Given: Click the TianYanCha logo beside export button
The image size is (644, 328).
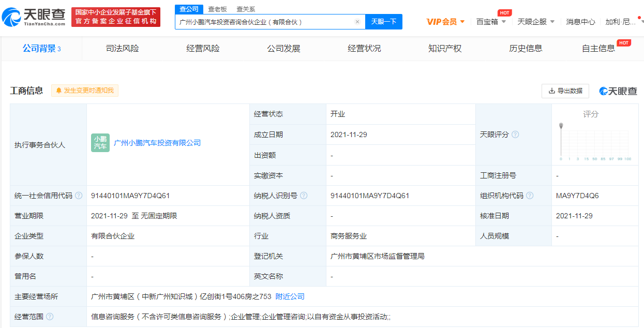Looking at the screenshot, I should pyautogui.click(x=618, y=91).
